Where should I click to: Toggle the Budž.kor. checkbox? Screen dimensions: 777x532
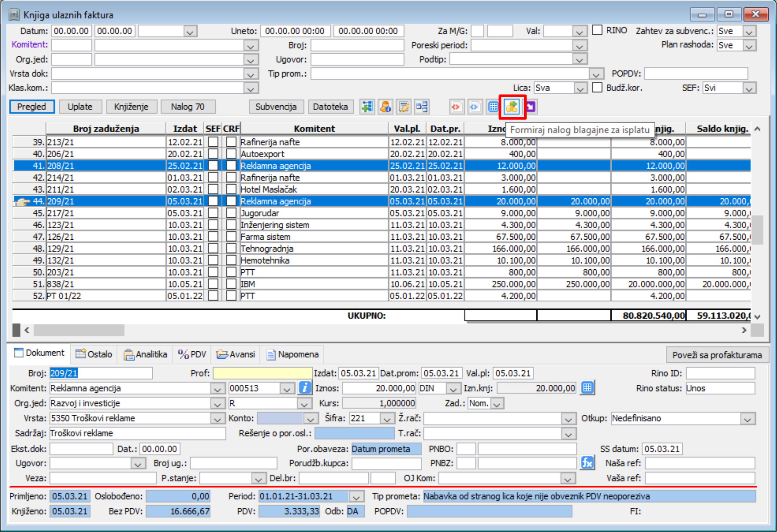597,88
